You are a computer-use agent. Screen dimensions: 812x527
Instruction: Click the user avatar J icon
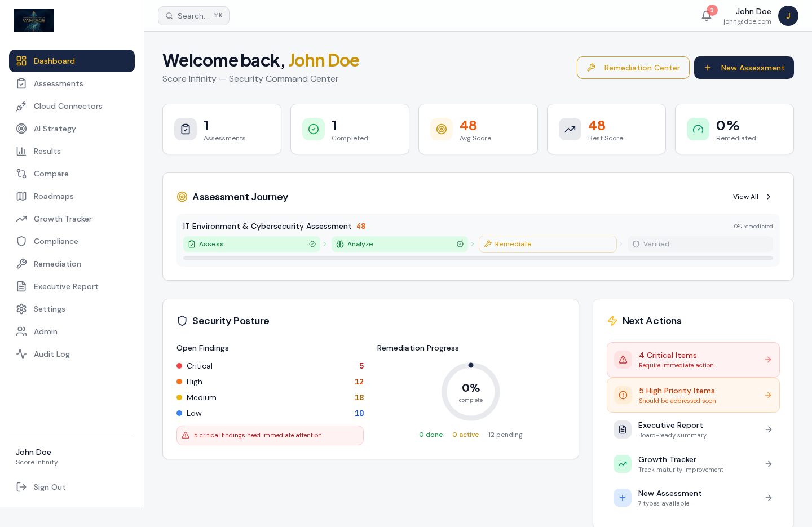click(x=788, y=16)
